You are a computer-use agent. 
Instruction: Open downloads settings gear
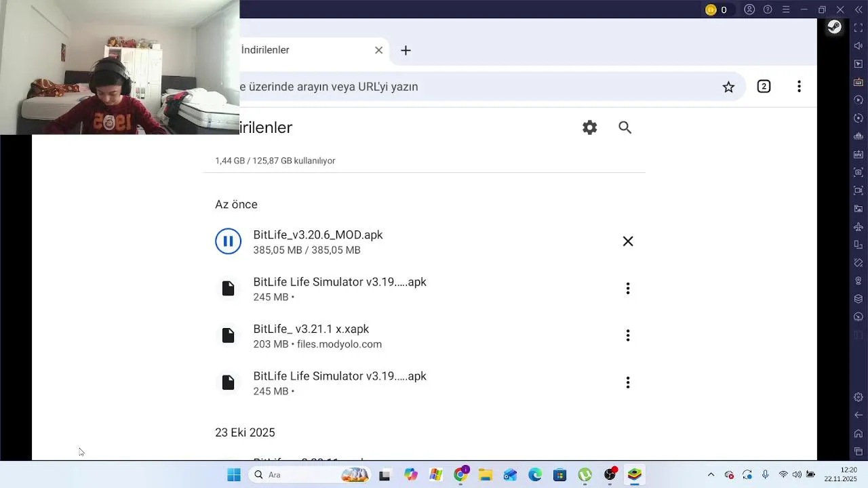click(x=590, y=127)
